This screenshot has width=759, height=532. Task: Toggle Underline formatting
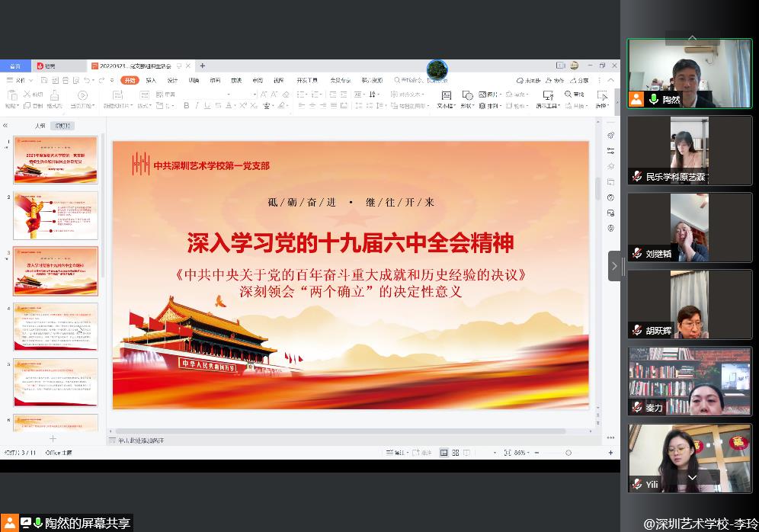[x=207, y=105]
